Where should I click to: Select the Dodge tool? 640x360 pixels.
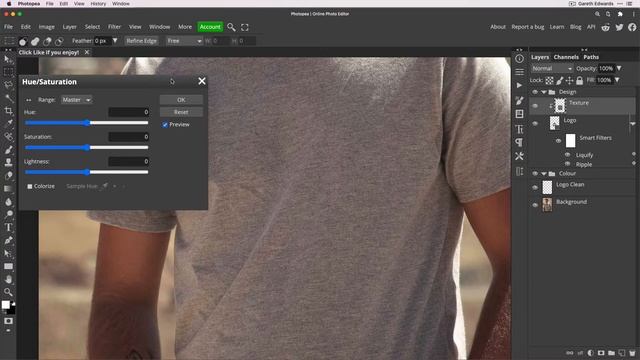(x=8, y=214)
